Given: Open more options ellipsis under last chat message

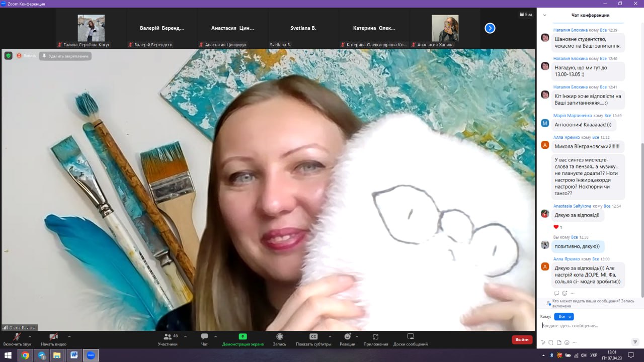Looking at the screenshot, I should pos(573,293).
